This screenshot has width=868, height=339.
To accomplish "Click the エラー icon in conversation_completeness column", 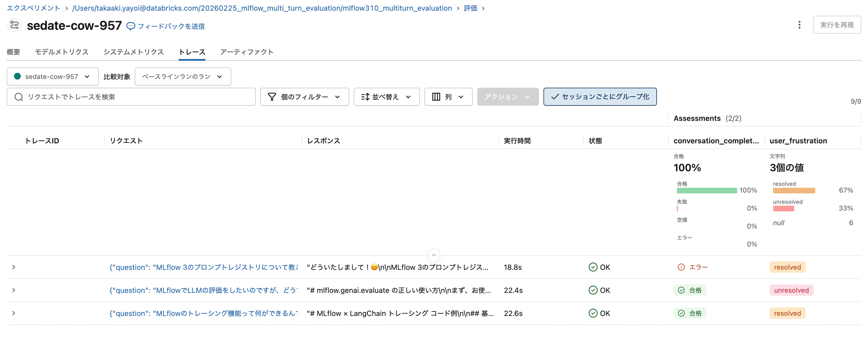I will tap(681, 267).
